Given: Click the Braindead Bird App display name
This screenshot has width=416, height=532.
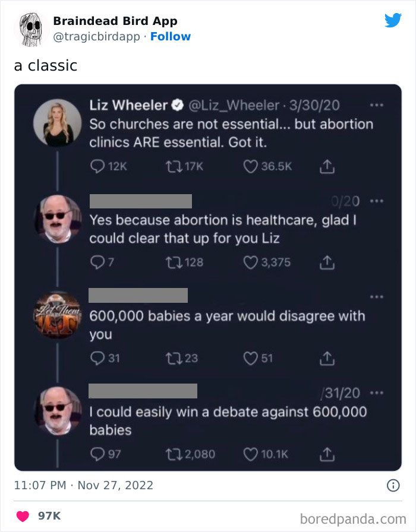Looking at the screenshot, I should pyautogui.click(x=115, y=21).
